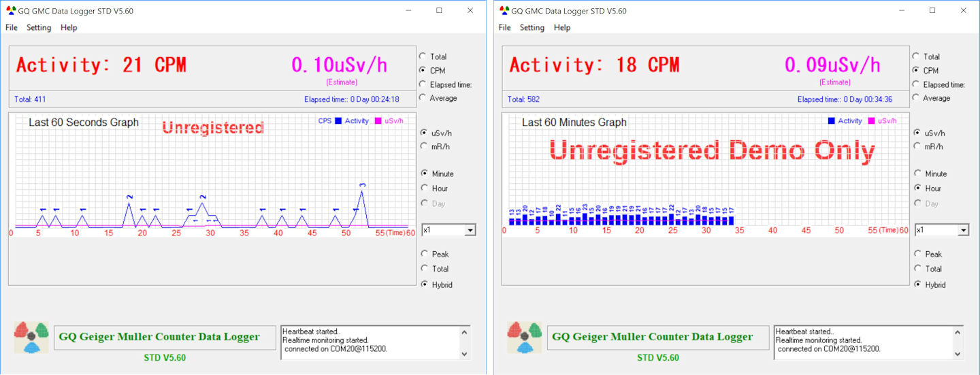
Task: Click magenta uSv/h legend swatch in left graph
Action: [378, 121]
